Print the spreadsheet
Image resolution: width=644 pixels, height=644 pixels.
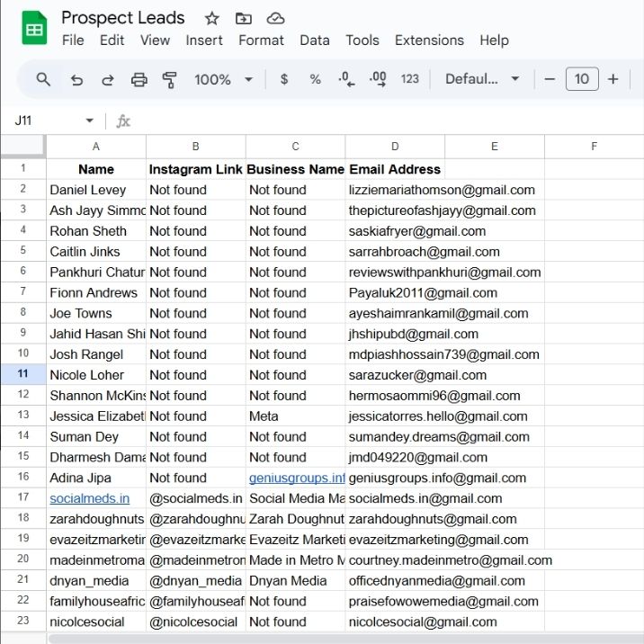pos(139,79)
